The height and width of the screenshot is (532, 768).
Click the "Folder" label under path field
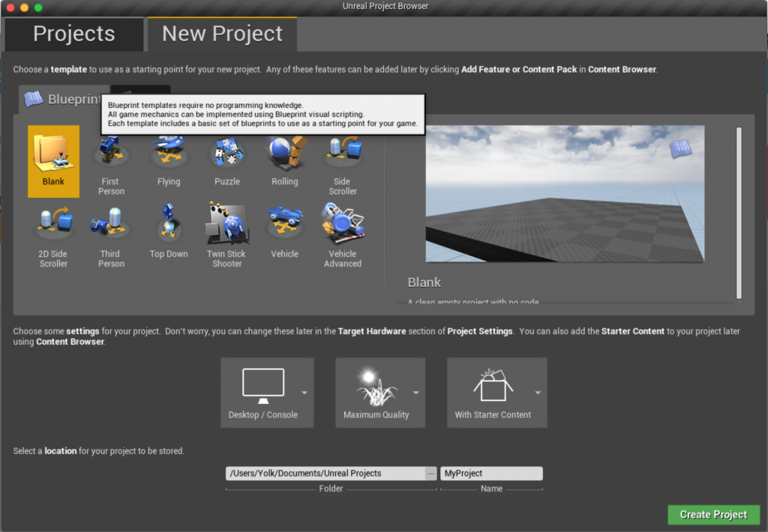tap(331, 489)
